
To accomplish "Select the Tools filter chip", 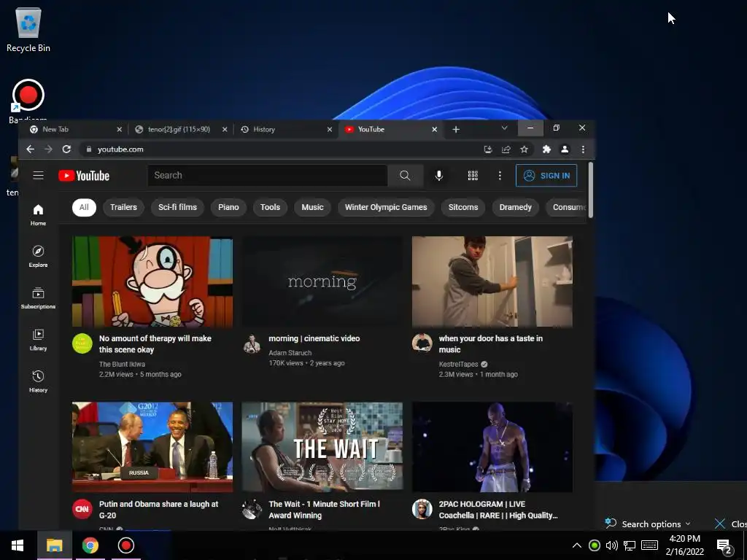I will click(x=270, y=207).
